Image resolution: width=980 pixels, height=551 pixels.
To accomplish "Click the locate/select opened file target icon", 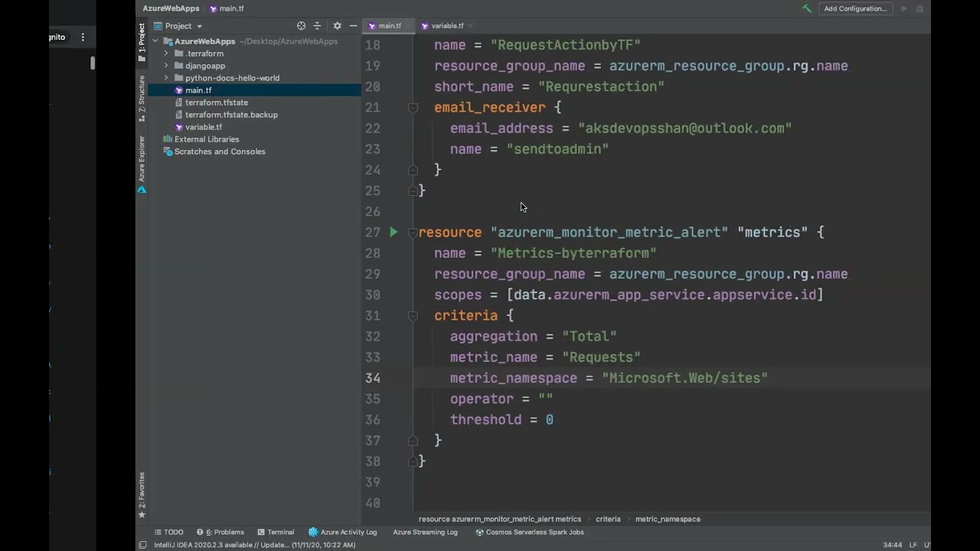I will pos(301,26).
